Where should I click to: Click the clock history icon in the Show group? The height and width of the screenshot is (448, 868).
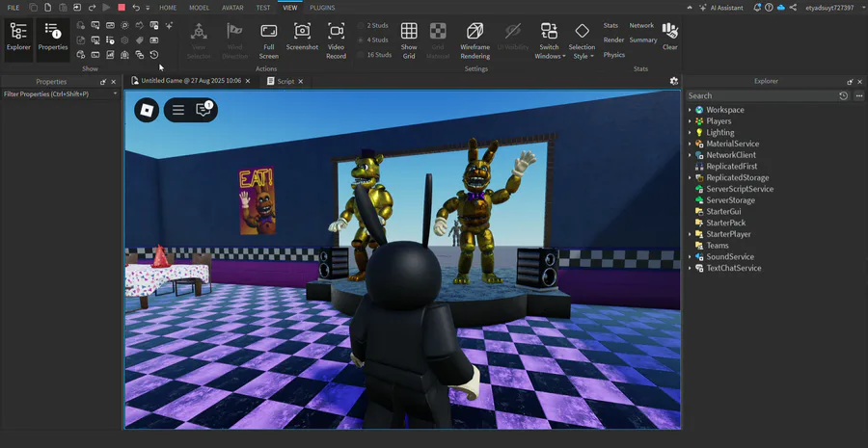pyautogui.click(x=154, y=55)
